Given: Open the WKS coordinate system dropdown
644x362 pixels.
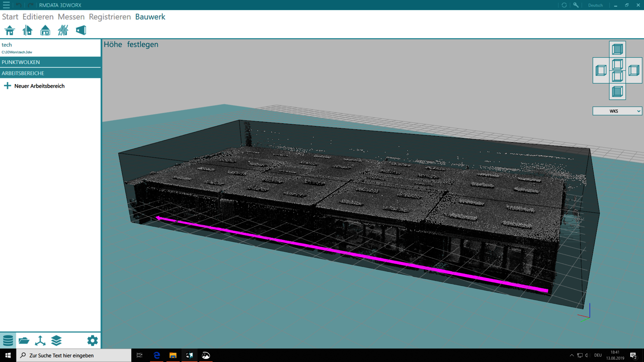Looking at the screenshot, I should tap(617, 111).
